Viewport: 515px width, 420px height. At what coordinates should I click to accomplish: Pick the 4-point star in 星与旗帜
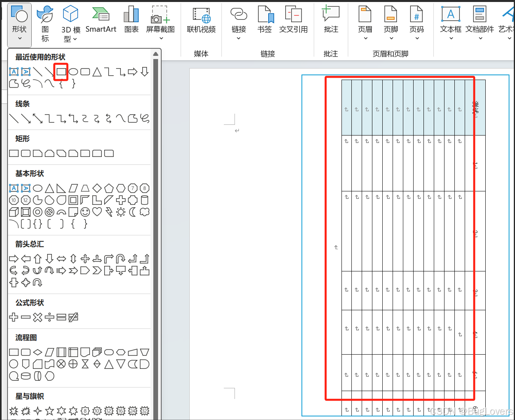click(x=38, y=411)
